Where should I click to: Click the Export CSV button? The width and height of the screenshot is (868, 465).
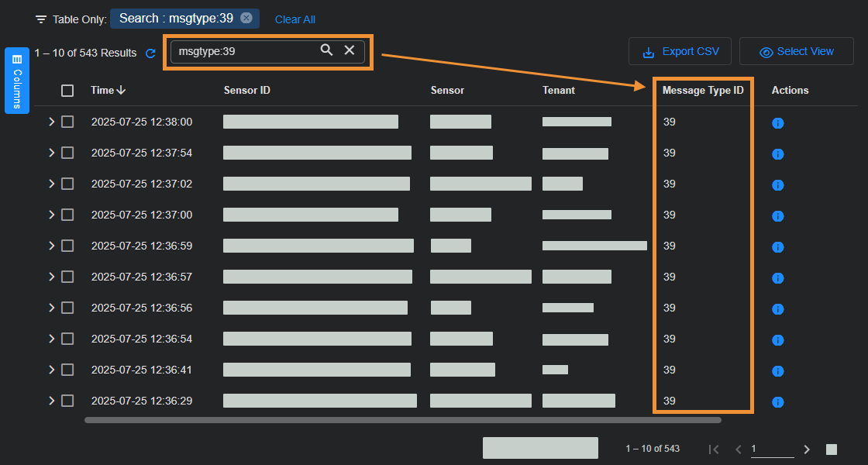click(680, 52)
